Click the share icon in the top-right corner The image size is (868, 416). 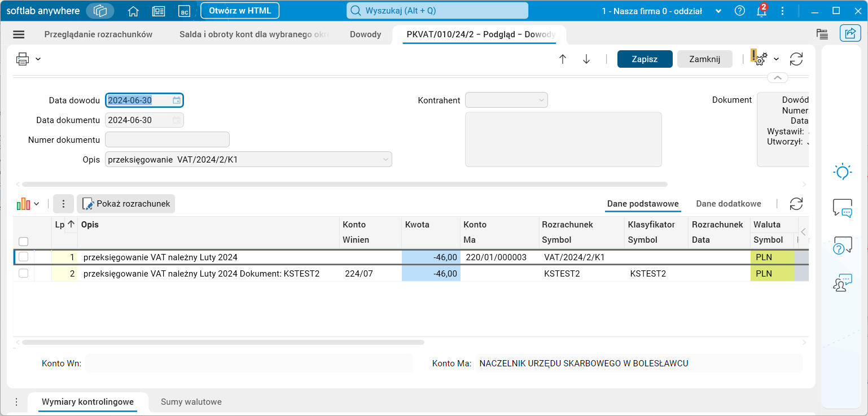pos(850,33)
